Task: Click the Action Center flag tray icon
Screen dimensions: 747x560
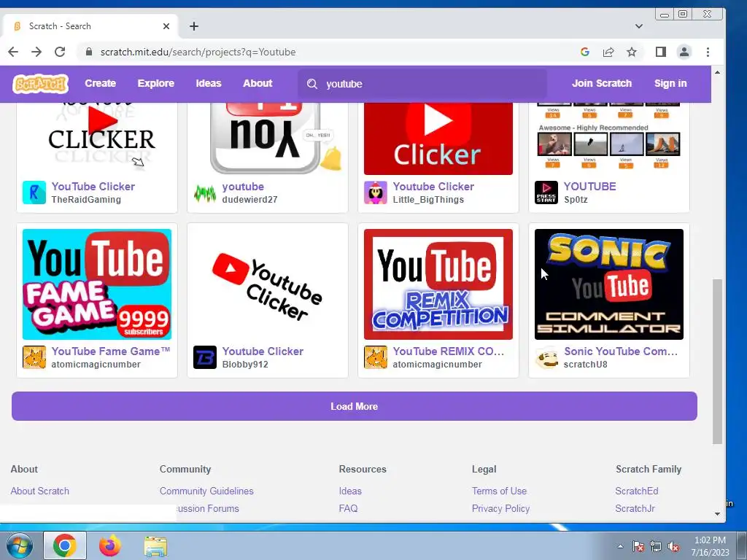Action: 638,547
